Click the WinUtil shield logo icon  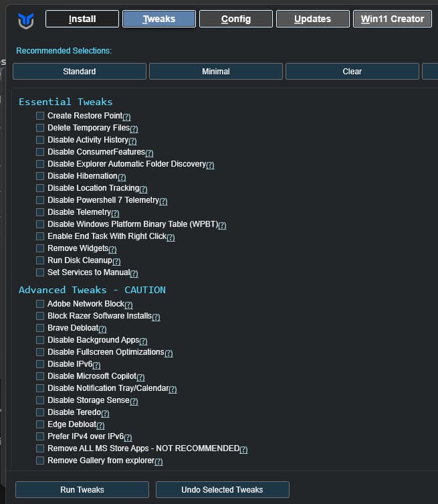(x=26, y=21)
